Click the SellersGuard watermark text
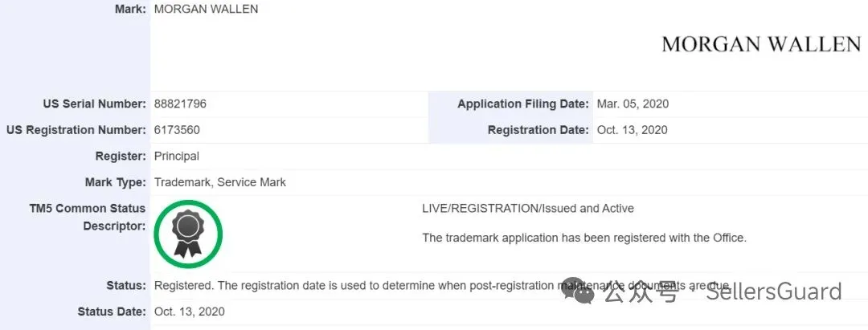This screenshot has height=330, width=868. click(x=774, y=291)
